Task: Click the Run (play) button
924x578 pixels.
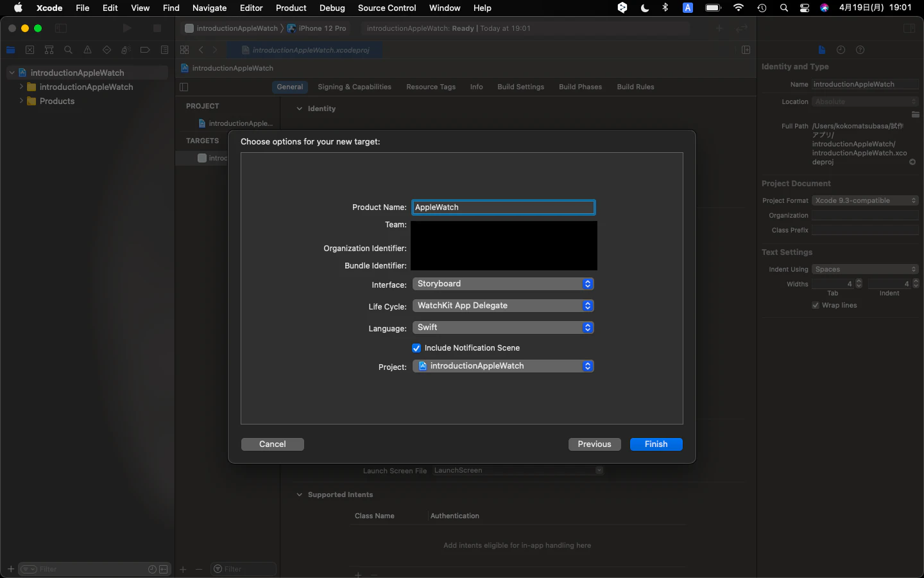Action: (x=127, y=28)
